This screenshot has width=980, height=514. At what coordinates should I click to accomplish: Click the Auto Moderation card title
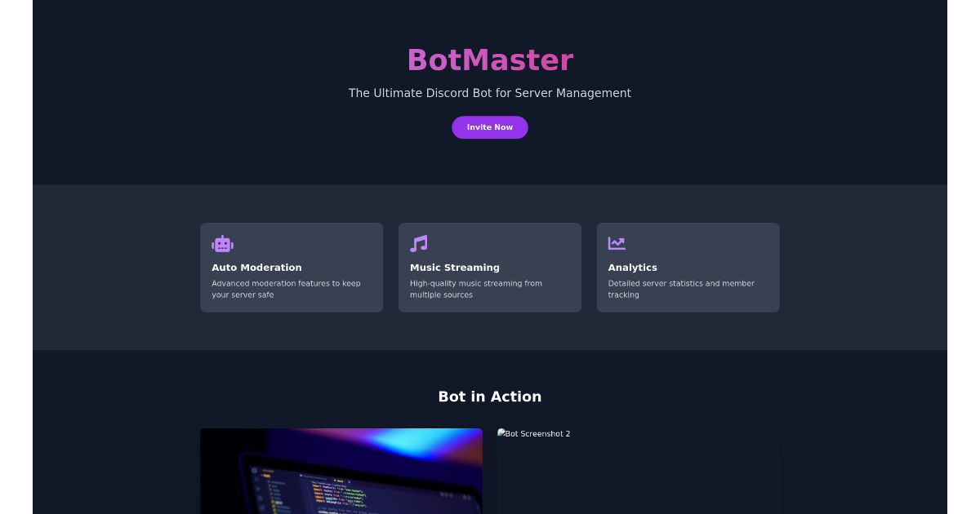(x=258, y=268)
